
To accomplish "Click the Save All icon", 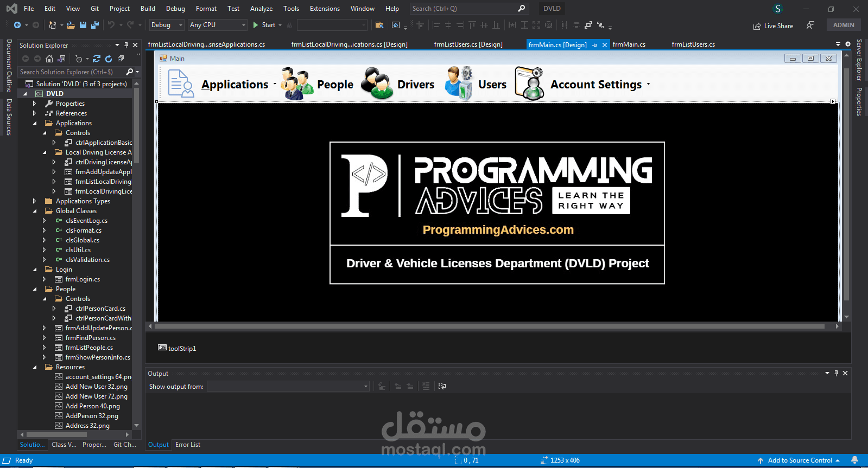I will [95, 25].
